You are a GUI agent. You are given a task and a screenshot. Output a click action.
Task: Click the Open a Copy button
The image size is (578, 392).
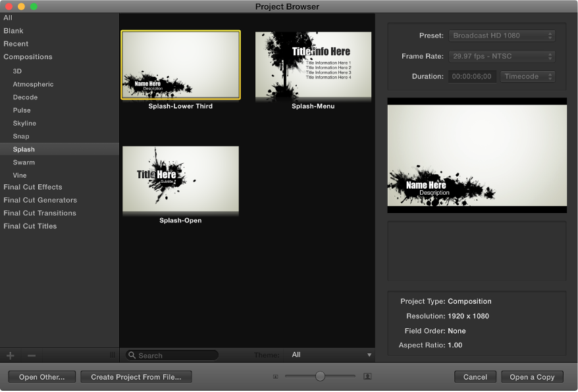532,376
